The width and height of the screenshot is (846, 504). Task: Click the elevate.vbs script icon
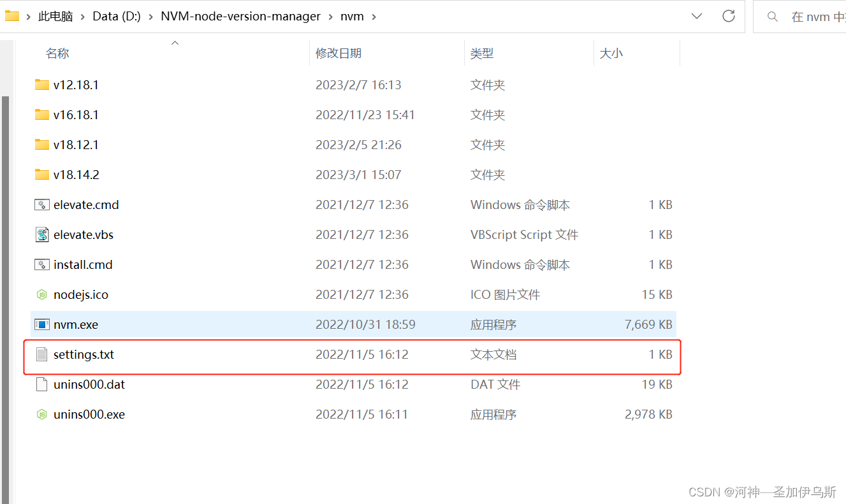42,234
